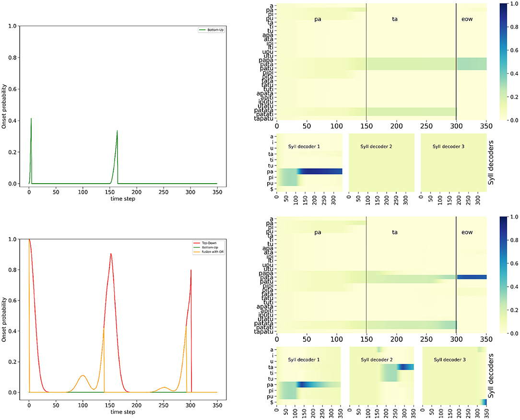Click the color scale bar beside the top word heatmap
The width and height of the screenshot is (520, 420).
click(x=503, y=62)
